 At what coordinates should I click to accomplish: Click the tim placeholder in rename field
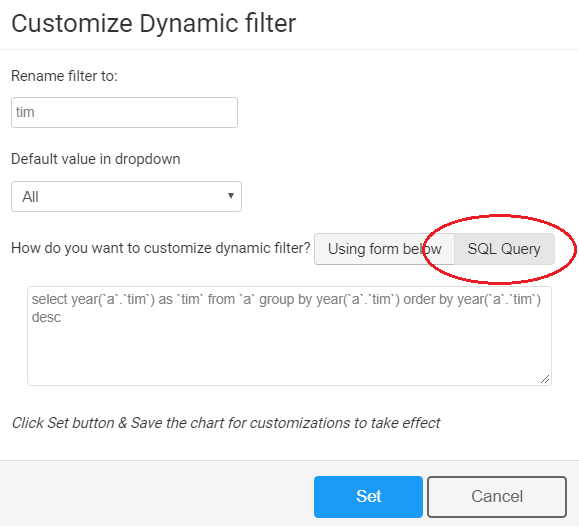click(x=25, y=112)
